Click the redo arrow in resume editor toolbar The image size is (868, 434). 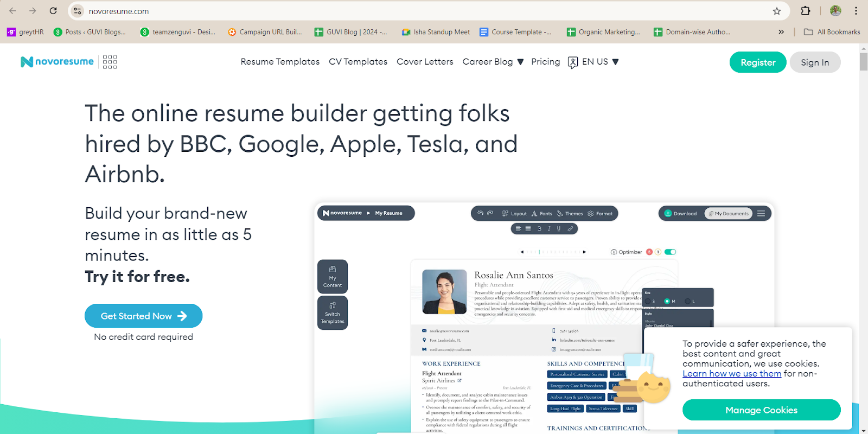[x=490, y=213]
